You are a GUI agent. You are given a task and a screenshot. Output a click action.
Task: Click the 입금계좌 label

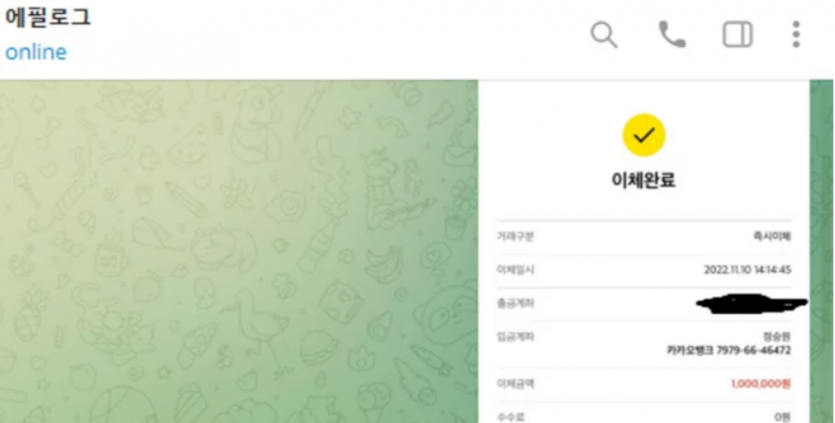[x=515, y=337]
